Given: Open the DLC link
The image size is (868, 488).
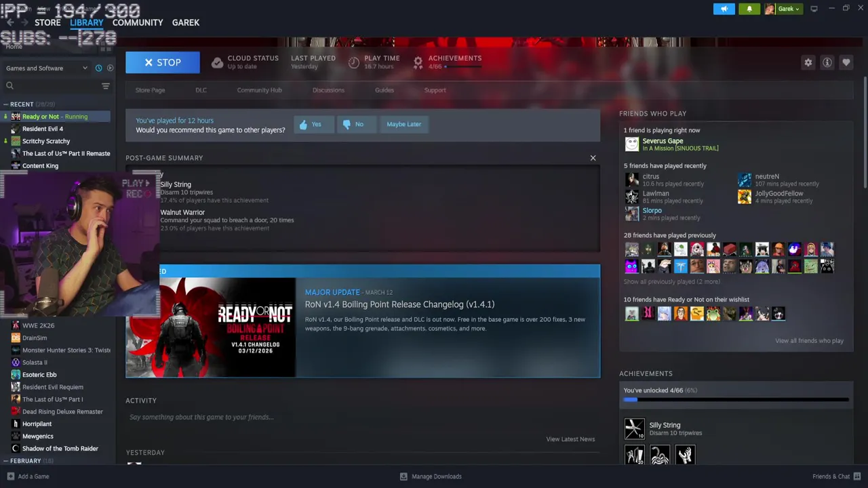Looking at the screenshot, I should pos(201,90).
